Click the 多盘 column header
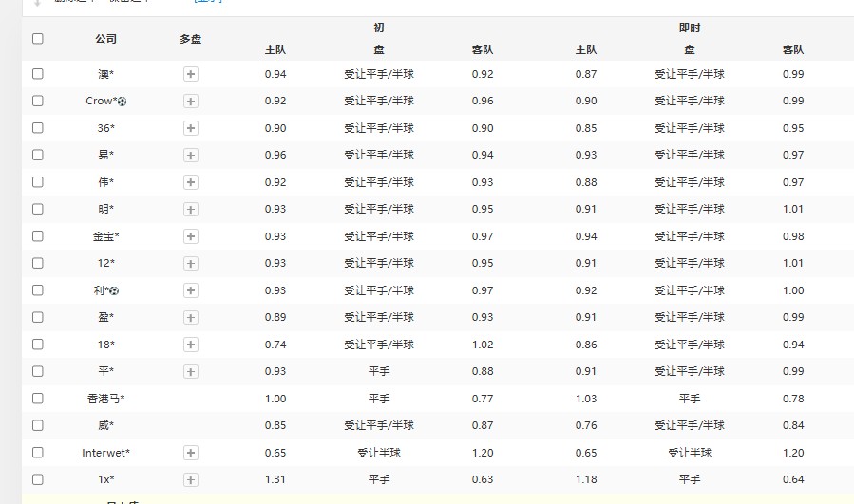 coord(190,39)
